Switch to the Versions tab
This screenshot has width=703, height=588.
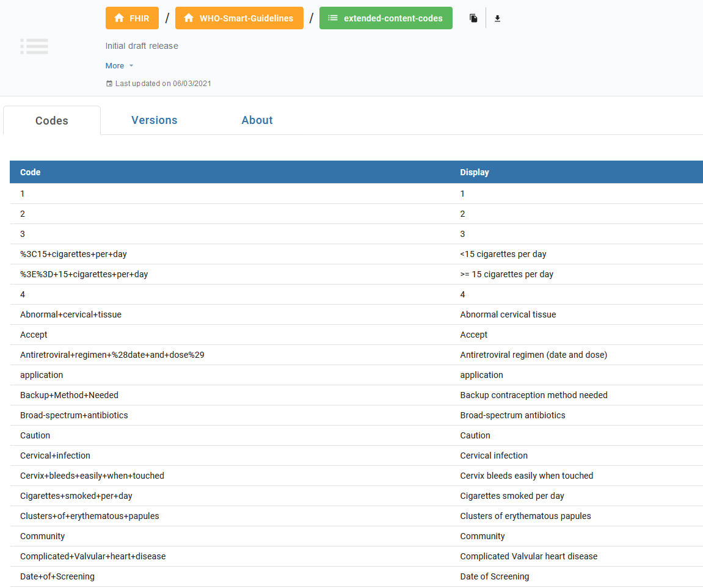point(155,120)
